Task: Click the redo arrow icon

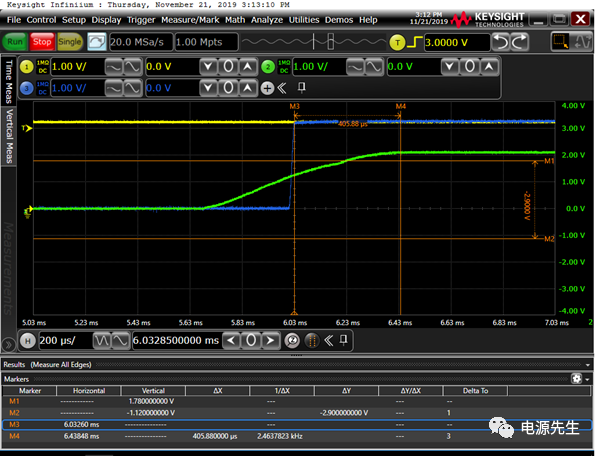Action: tap(521, 42)
